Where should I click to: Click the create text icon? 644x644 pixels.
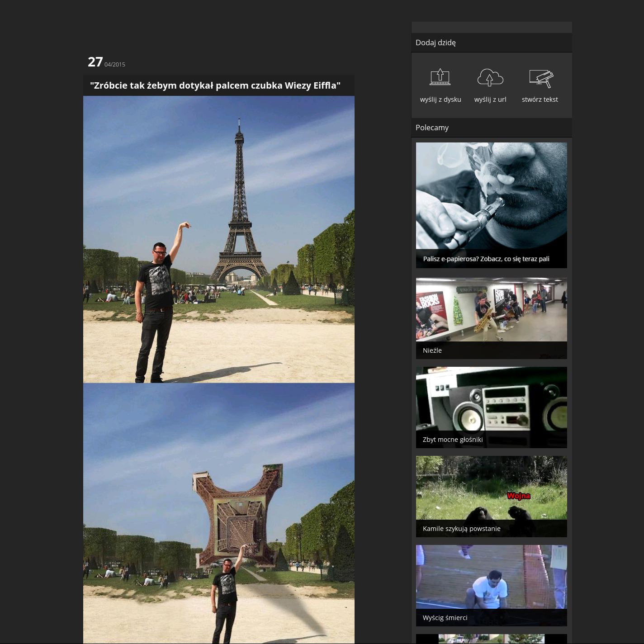(540, 78)
